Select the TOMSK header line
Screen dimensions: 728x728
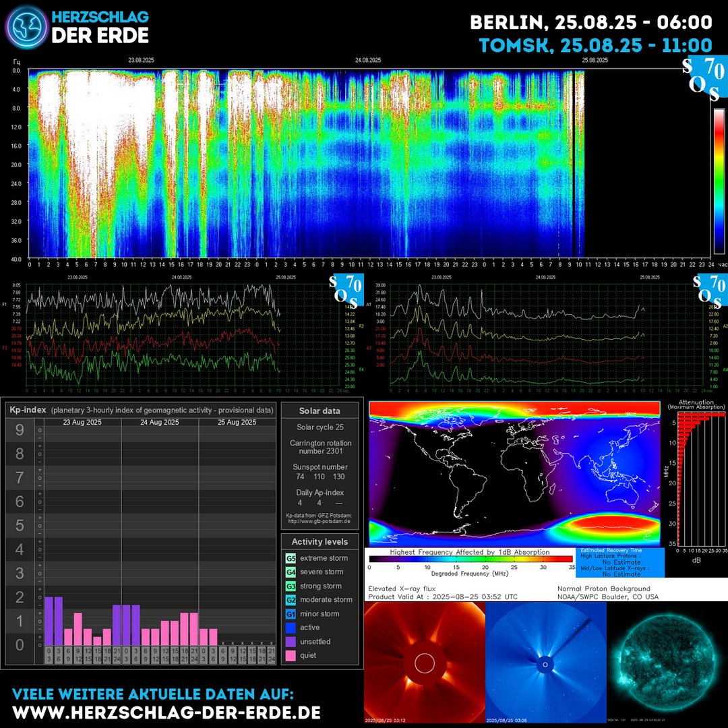[x=596, y=46]
